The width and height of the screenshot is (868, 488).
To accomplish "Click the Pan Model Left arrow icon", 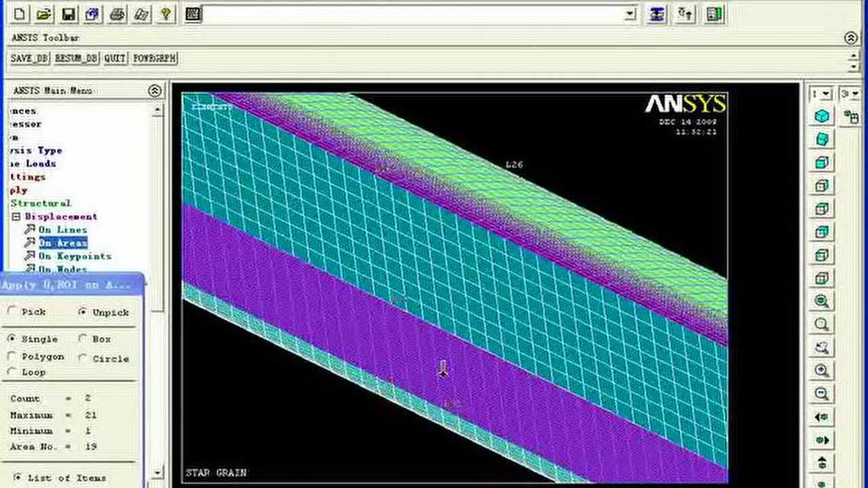I will coord(822,418).
